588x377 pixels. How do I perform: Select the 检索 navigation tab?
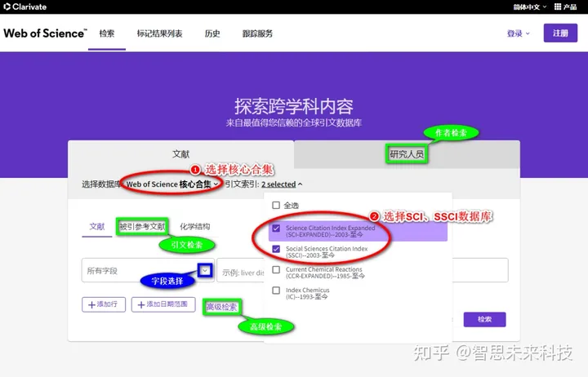tap(107, 33)
